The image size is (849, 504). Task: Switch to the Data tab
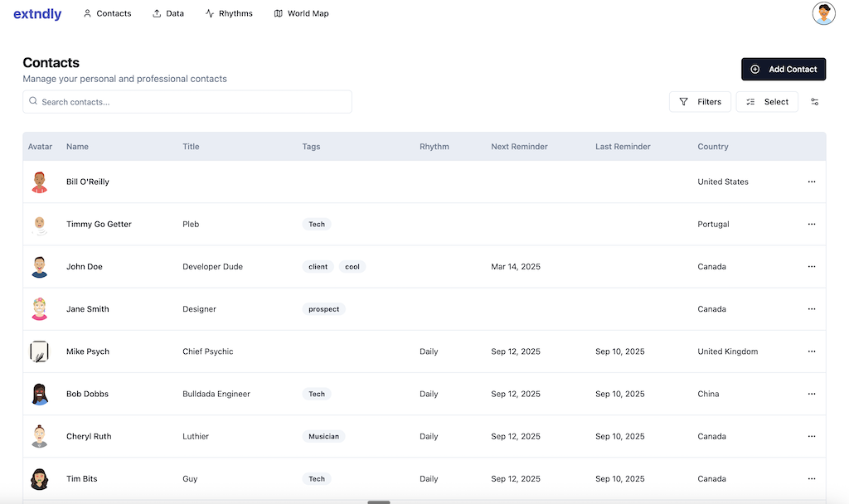click(x=168, y=14)
